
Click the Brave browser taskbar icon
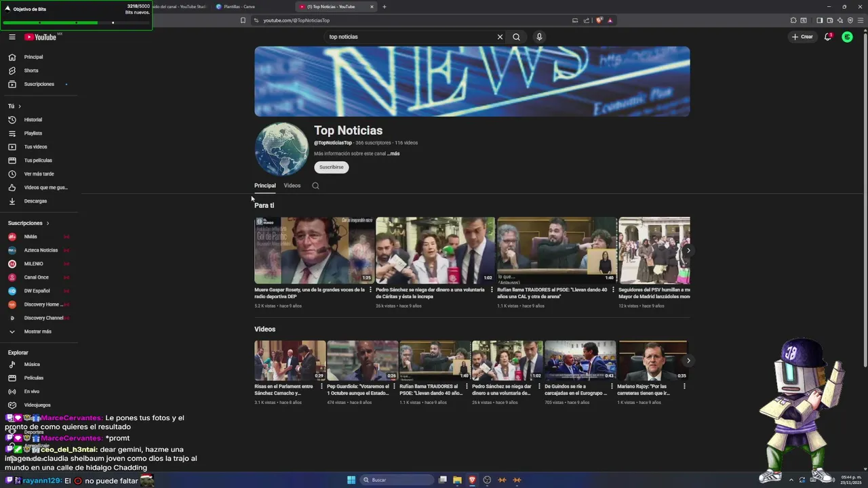click(x=472, y=480)
